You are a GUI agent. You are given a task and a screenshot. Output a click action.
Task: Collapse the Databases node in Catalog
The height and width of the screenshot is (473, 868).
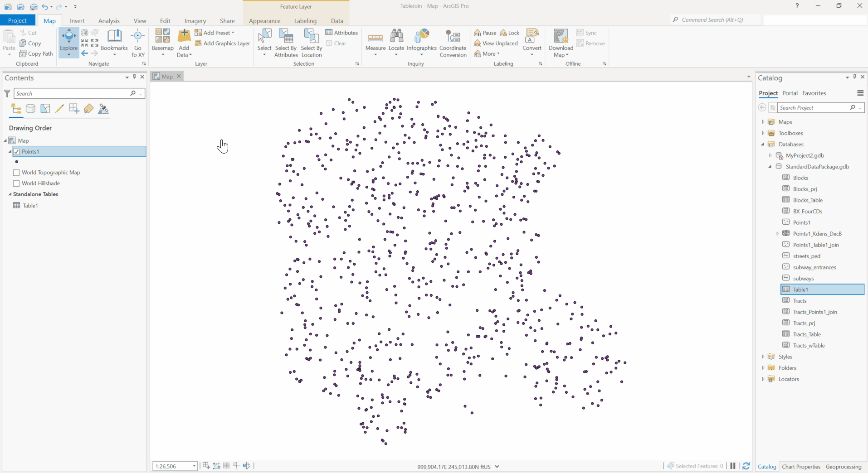coord(763,145)
